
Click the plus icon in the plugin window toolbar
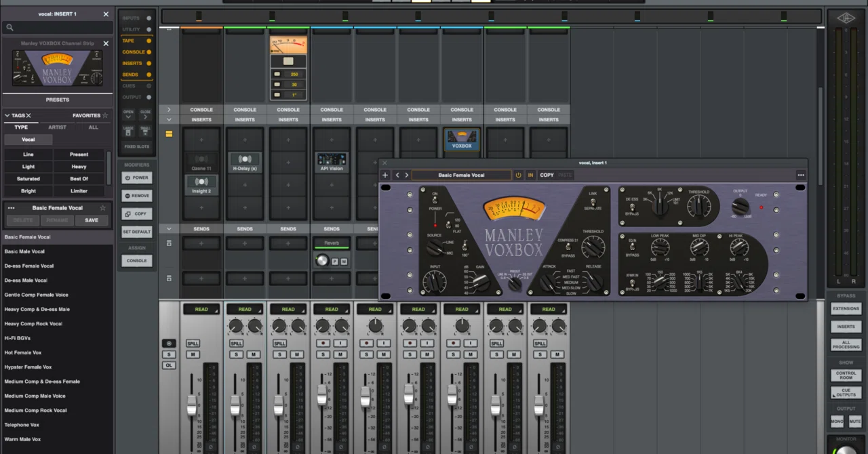[x=385, y=175]
